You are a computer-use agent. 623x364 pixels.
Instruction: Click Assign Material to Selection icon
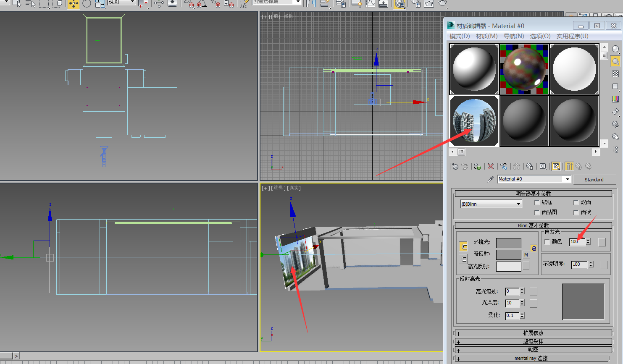point(477,167)
